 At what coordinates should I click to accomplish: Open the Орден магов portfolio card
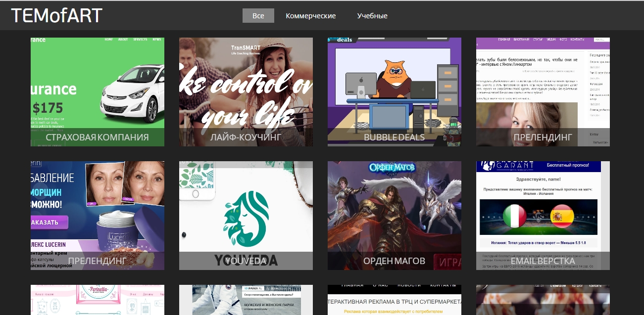(x=395, y=216)
